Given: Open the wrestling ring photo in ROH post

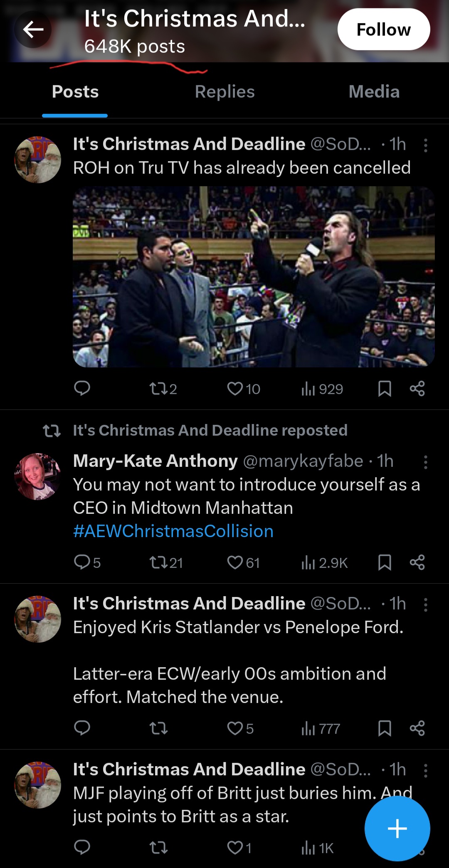Looking at the screenshot, I should coord(254,276).
